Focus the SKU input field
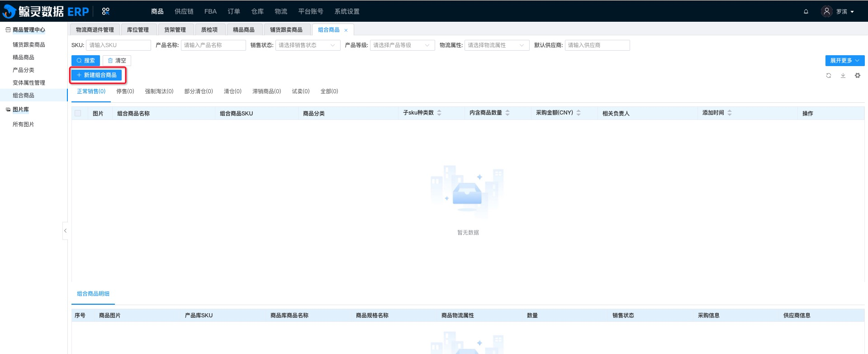 pos(119,45)
